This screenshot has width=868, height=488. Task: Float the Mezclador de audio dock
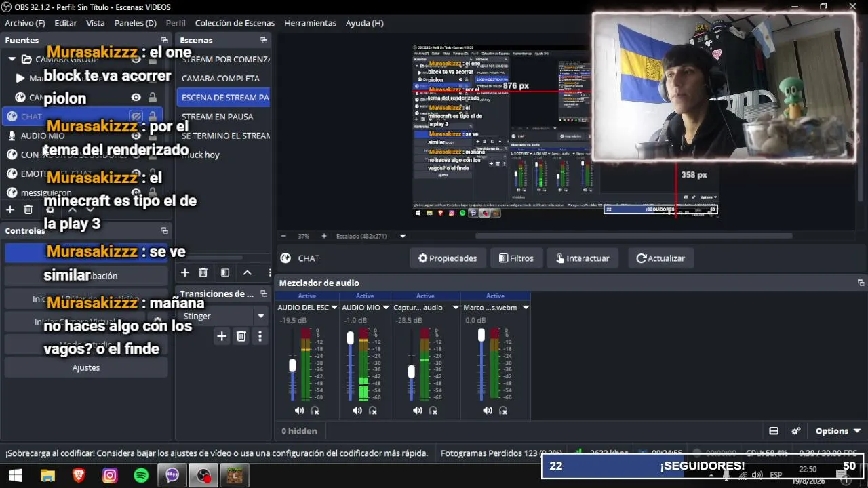coord(861,283)
